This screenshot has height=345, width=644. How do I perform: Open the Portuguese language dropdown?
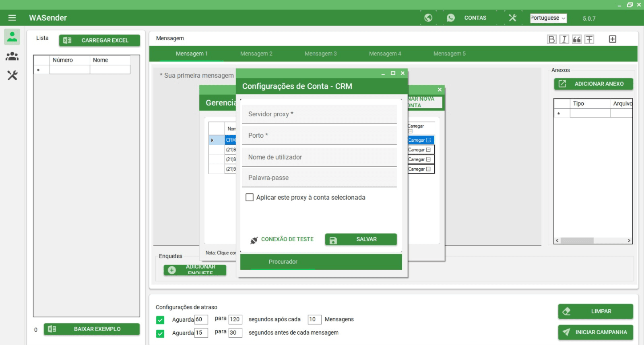click(x=548, y=18)
